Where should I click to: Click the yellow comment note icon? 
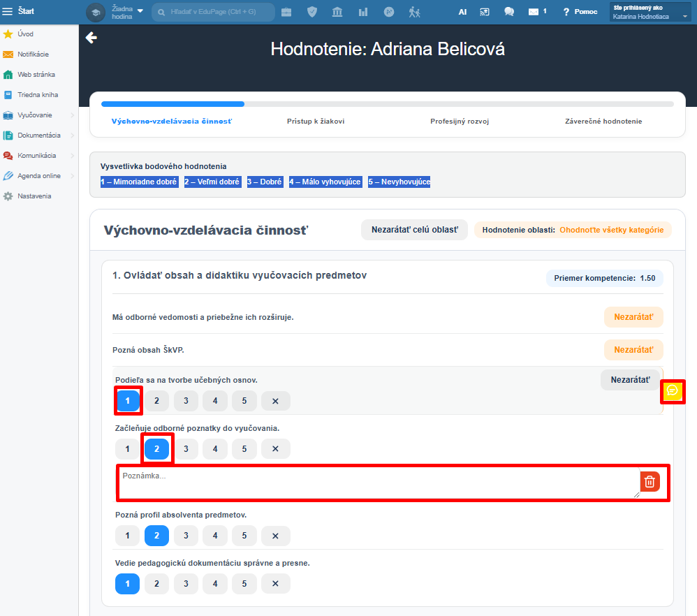pos(673,391)
